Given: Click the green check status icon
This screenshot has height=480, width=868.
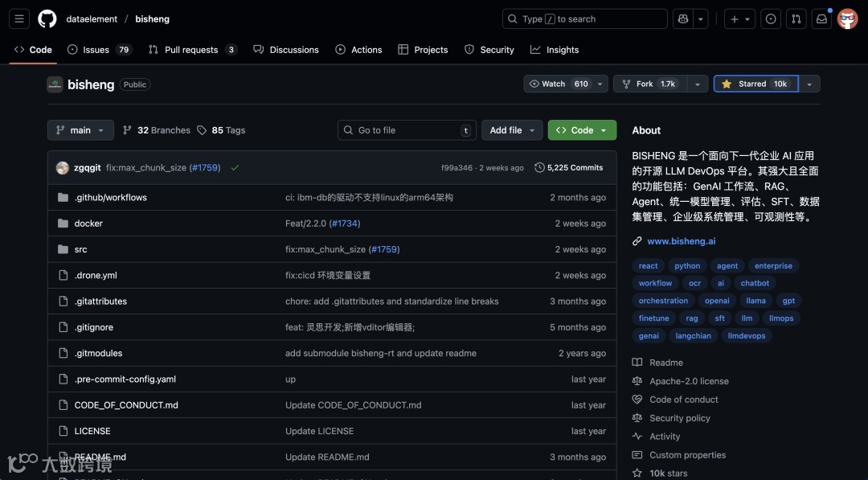Looking at the screenshot, I should [235, 168].
